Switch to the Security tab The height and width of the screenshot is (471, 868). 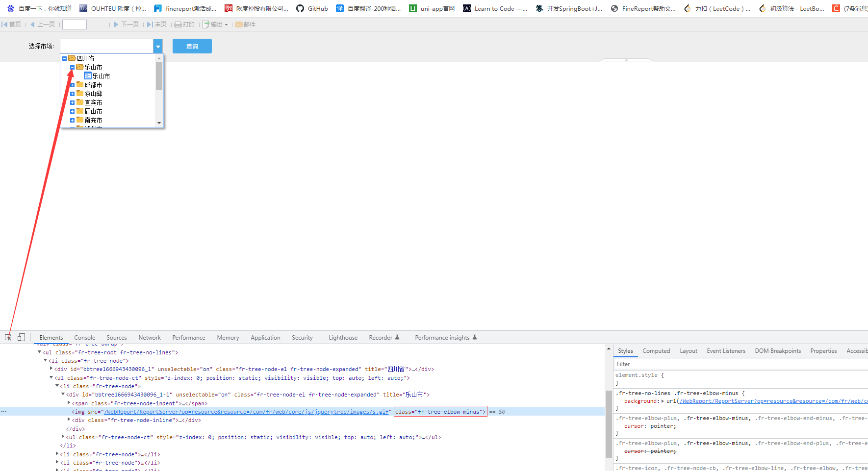(302, 338)
